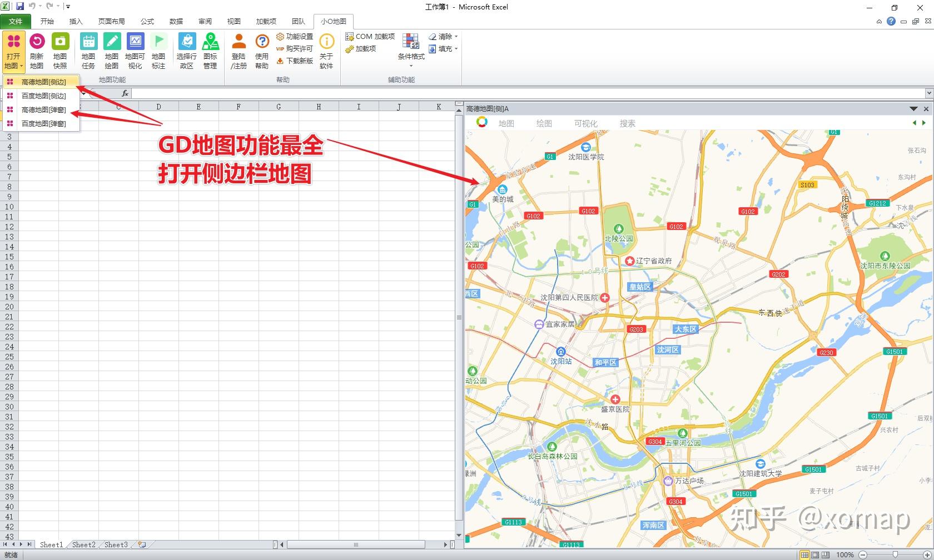Switch to Normal view in status bar
The width and height of the screenshot is (934, 560).
(x=804, y=554)
